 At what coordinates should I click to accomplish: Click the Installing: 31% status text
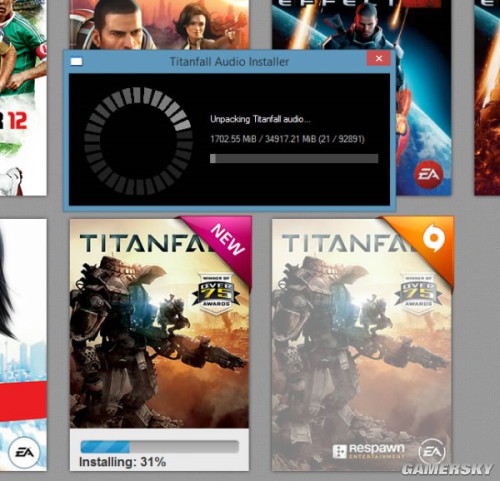point(122,462)
